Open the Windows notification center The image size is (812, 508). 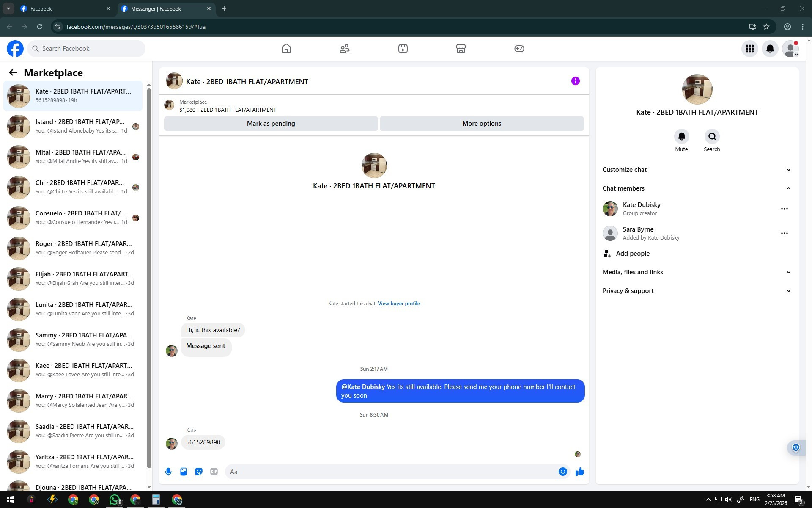click(x=799, y=500)
